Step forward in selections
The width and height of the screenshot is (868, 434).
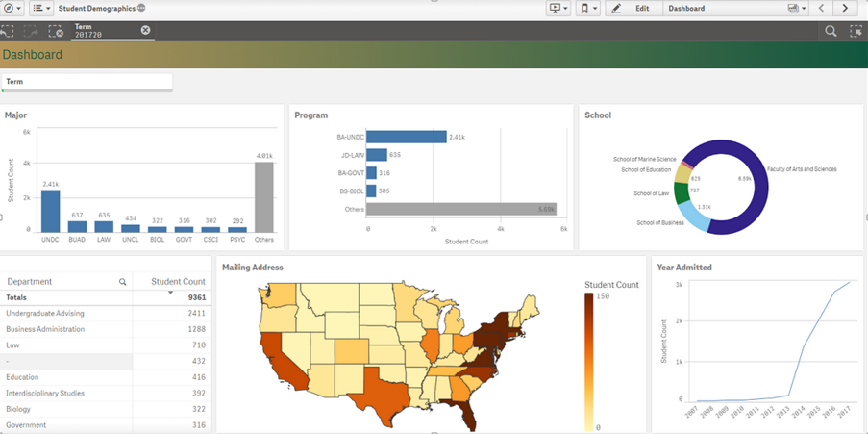pos(31,31)
